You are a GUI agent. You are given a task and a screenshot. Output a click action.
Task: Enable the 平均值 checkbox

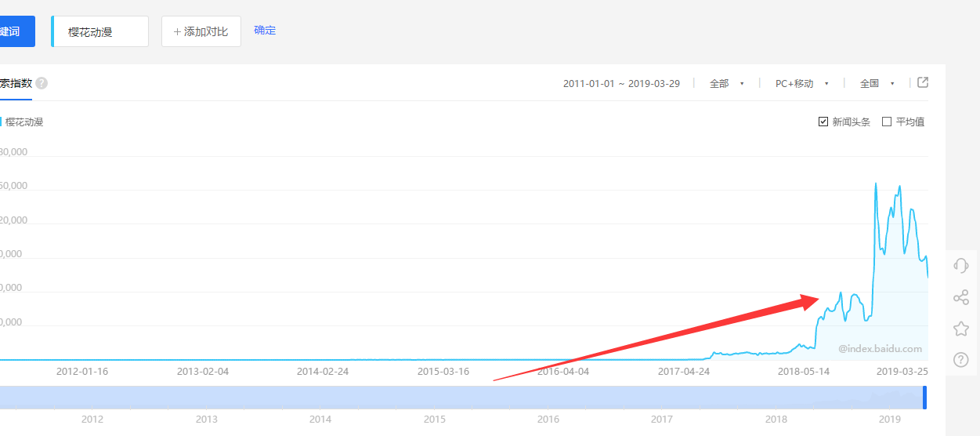point(887,122)
